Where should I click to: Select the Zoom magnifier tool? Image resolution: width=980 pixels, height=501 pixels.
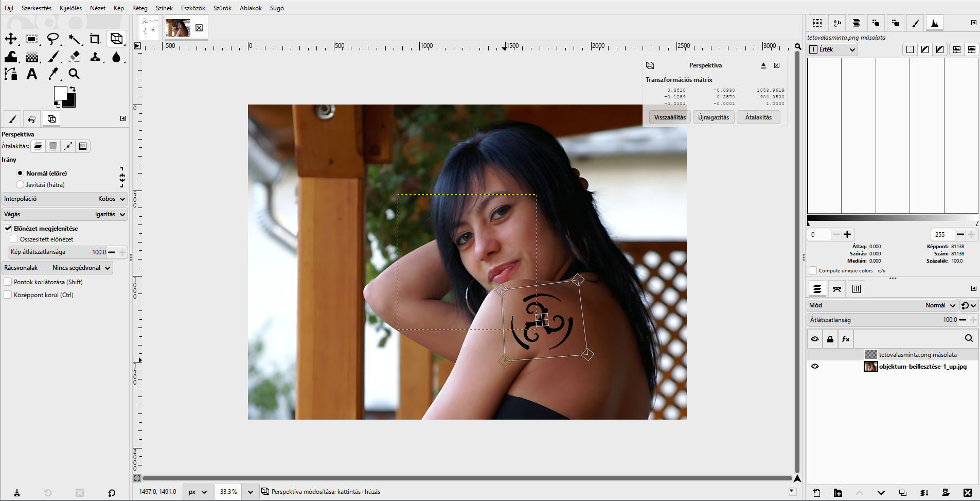coord(74,74)
